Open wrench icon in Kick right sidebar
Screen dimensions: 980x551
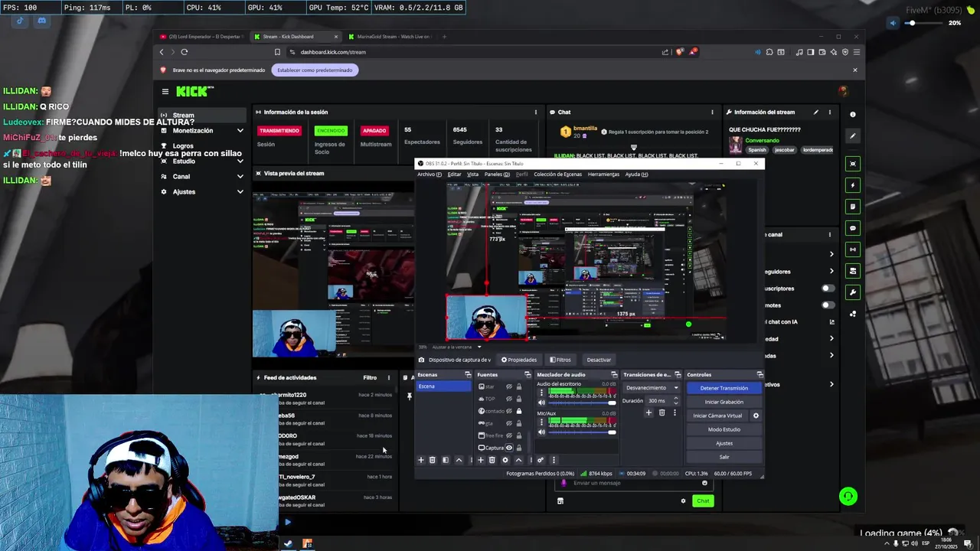coord(853,292)
